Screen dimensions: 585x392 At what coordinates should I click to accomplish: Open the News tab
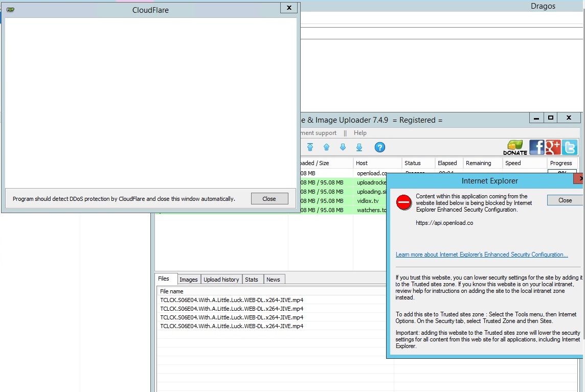(x=273, y=280)
